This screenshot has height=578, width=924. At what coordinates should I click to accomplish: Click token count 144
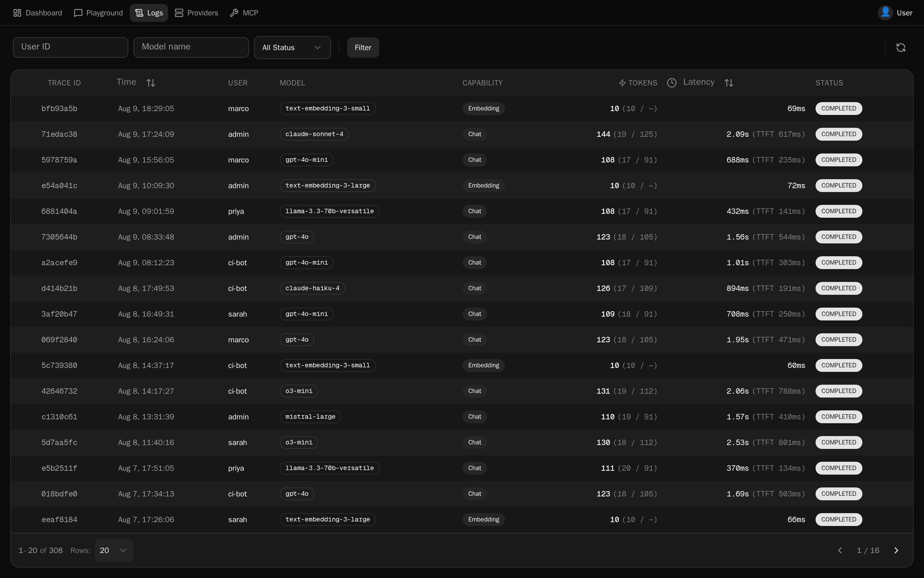pyautogui.click(x=603, y=134)
